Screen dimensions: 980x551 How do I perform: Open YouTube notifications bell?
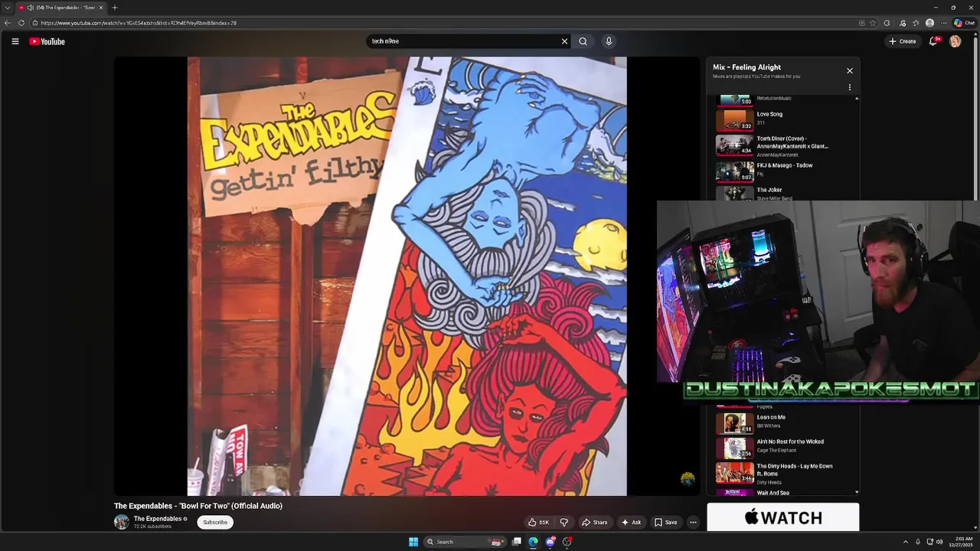tap(933, 41)
